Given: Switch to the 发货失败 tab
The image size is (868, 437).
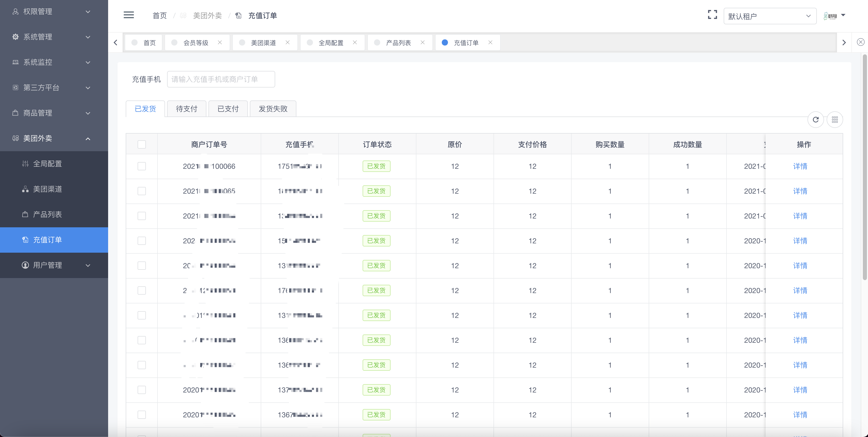Looking at the screenshot, I should (x=273, y=108).
